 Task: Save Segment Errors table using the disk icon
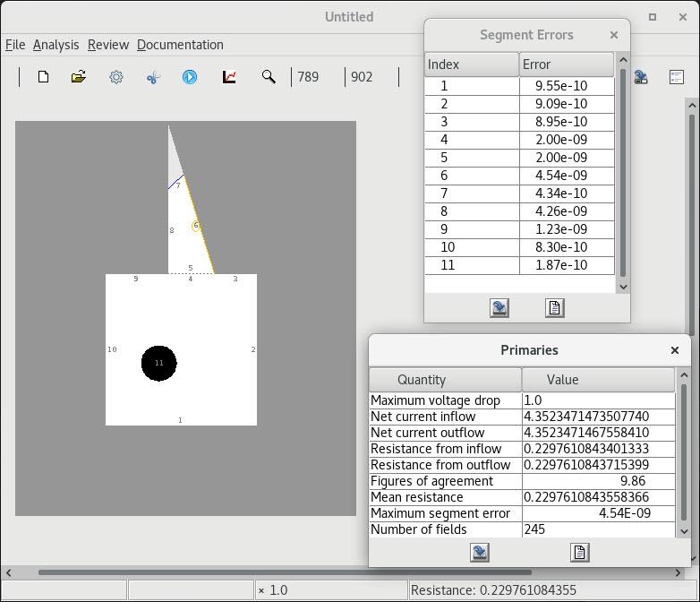(499, 308)
